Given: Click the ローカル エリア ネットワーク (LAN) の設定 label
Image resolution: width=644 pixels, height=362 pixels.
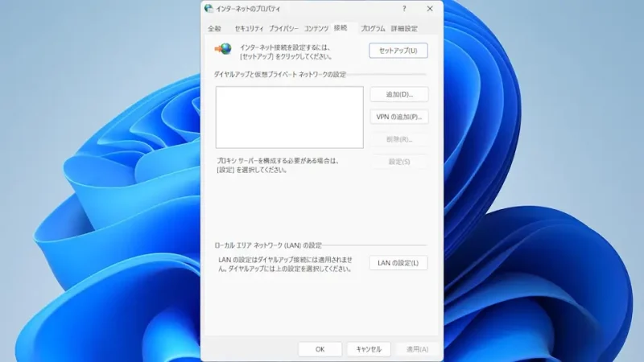Looking at the screenshot, I should pos(268,245).
